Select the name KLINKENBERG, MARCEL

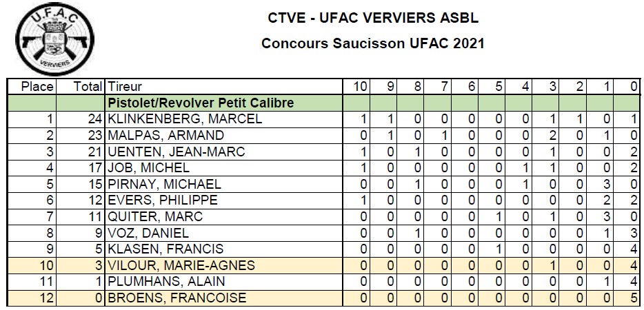[x=185, y=119]
